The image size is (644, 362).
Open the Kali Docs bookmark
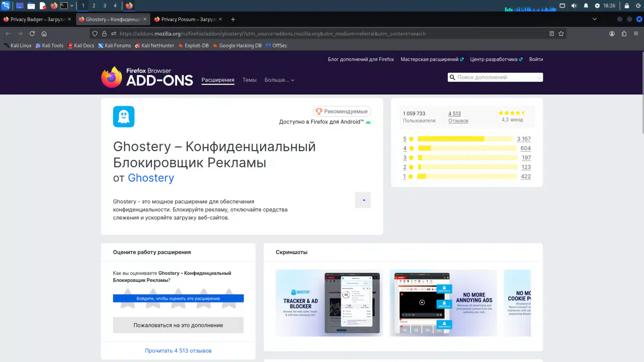coord(81,46)
